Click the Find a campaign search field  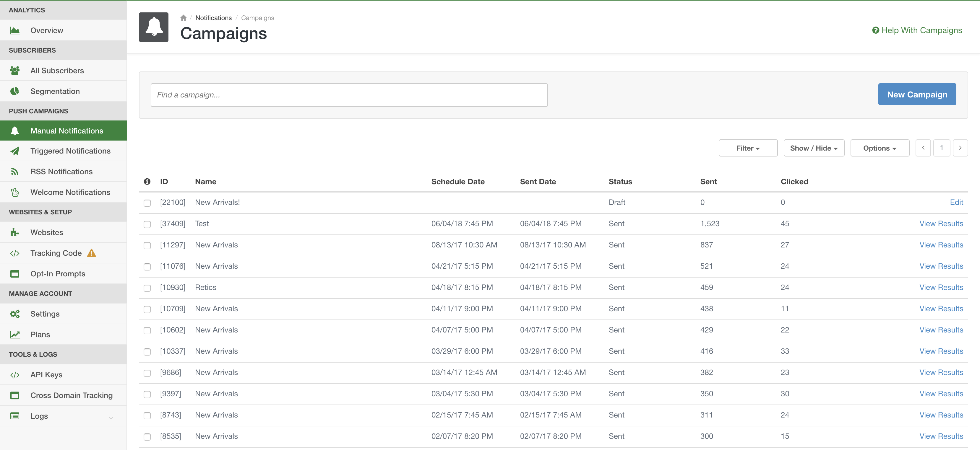point(349,95)
